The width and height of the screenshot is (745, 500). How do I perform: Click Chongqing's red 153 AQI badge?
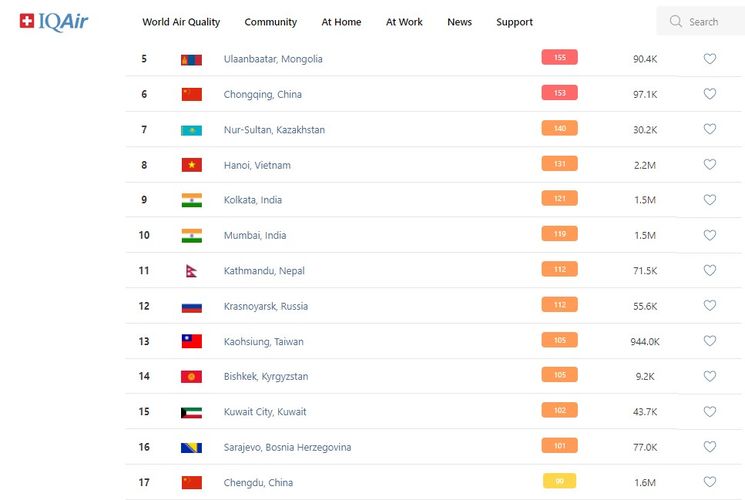click(x=559, y=93)
